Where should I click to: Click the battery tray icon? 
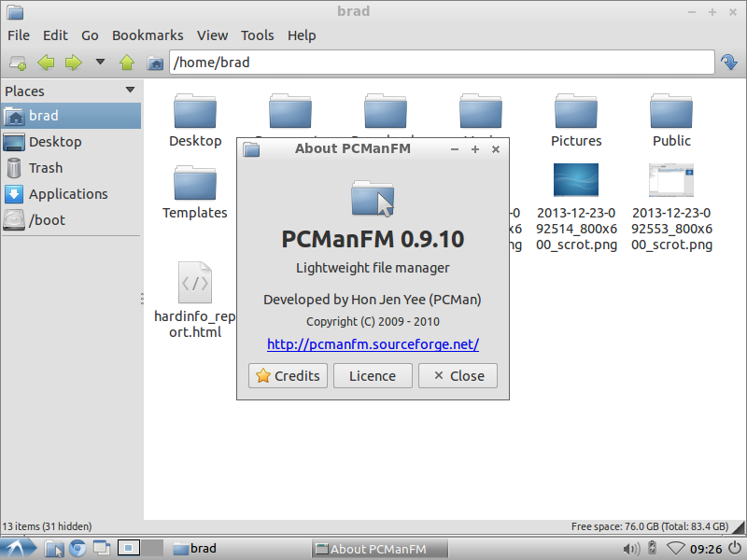pos(652,549)
